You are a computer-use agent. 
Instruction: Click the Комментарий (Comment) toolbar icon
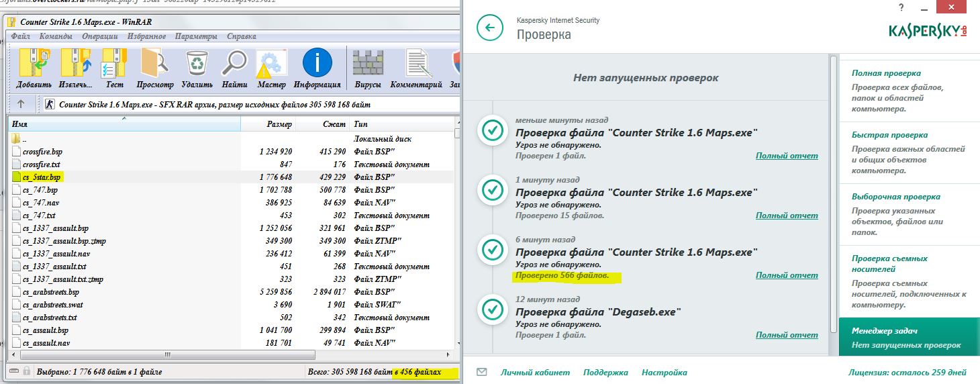[x=416, y=64]
